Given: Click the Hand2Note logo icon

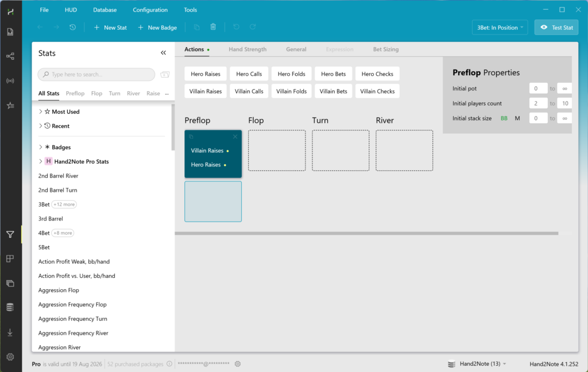Looking at the screenshot, I should click(10, 11).
